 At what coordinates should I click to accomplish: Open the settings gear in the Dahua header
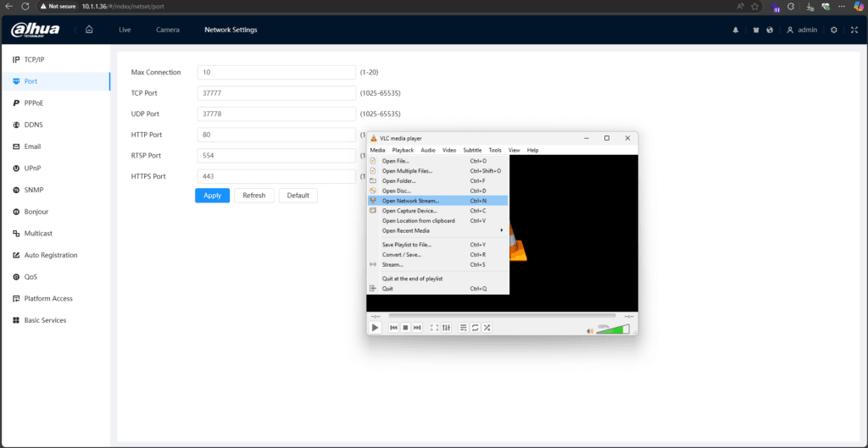834,30
